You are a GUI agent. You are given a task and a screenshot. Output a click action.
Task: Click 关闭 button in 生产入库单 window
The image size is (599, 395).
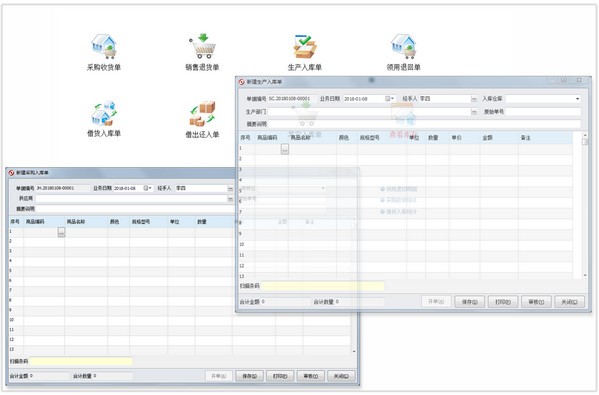point(569,302)
